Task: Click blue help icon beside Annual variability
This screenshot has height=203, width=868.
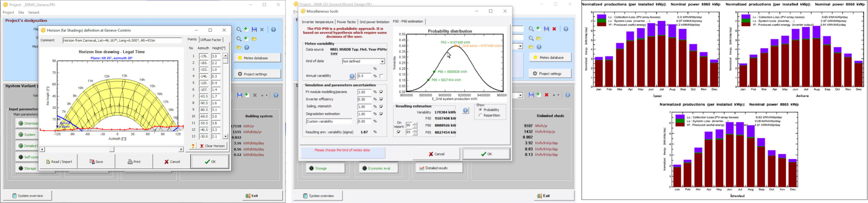Action: [352, 76]
